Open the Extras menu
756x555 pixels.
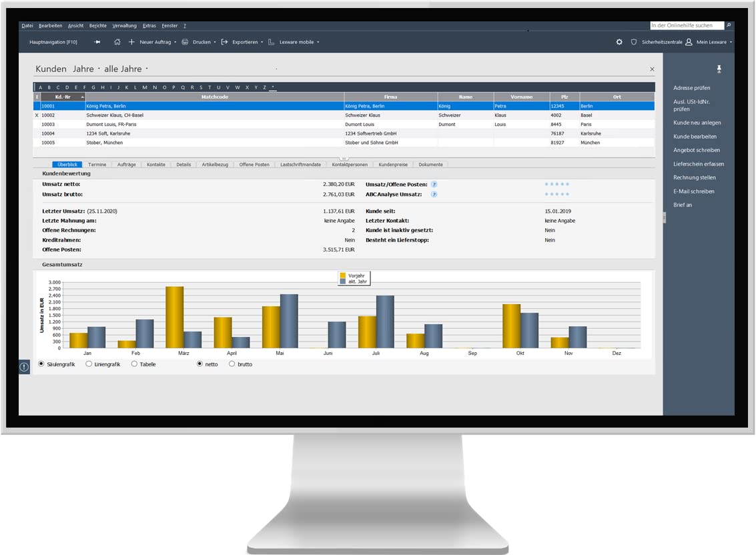[x=149, y=25]
